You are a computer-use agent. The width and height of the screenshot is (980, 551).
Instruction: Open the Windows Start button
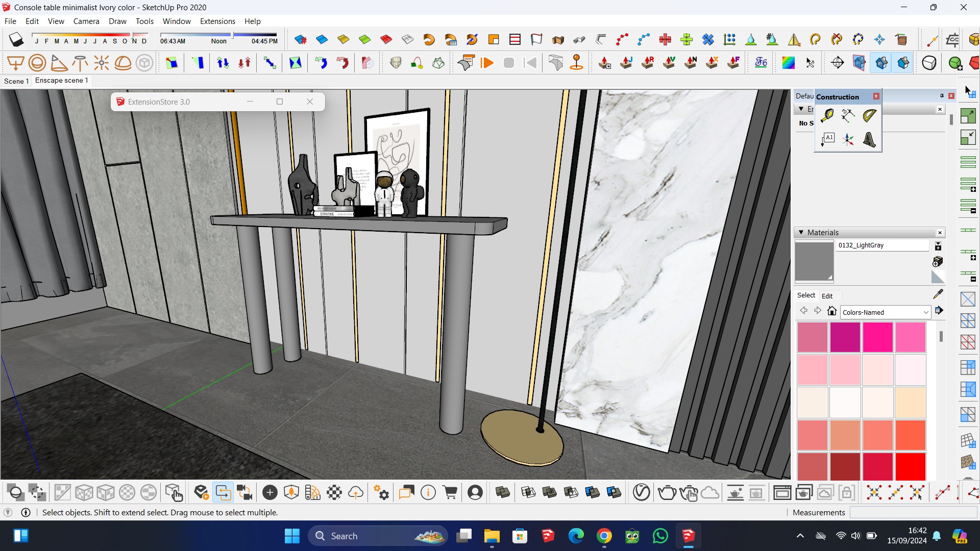coord(292,536)
